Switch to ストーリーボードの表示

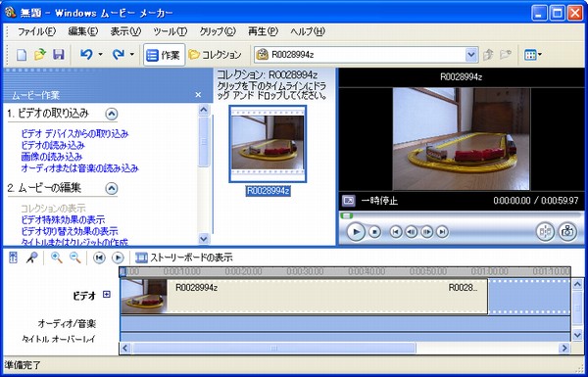(x=184, y=258)
